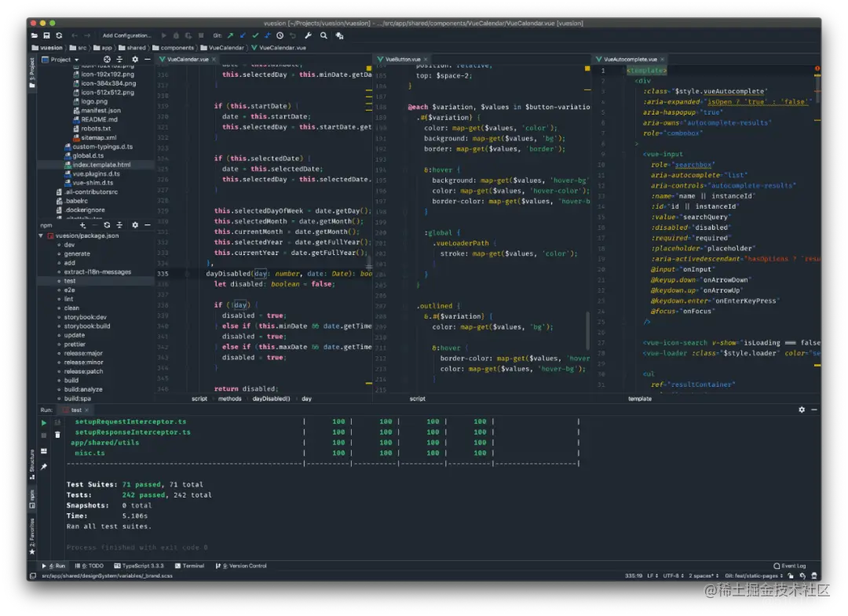
Task: Click the inspector hat icon in status bar
Action: pos(814,576)
